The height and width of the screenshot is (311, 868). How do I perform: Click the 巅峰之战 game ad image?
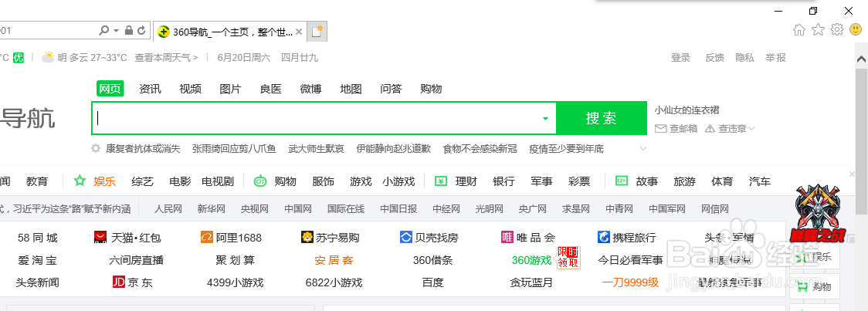coord(818,214)
